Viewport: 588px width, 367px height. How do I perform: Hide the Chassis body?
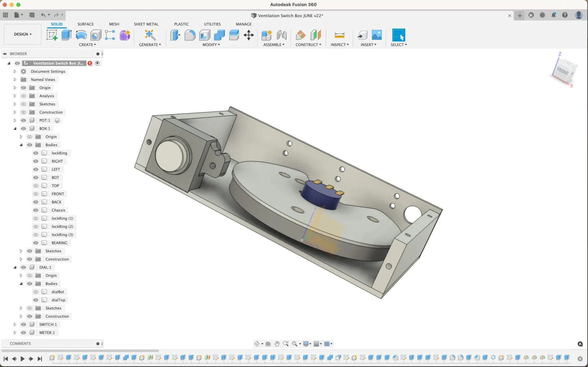point(36,210)
